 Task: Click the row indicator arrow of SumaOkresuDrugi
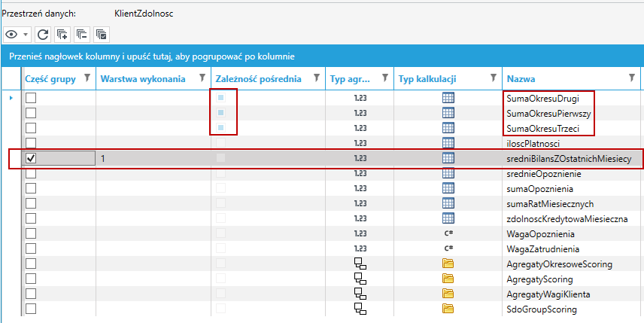pyautogui.click(x=11, y=98)
